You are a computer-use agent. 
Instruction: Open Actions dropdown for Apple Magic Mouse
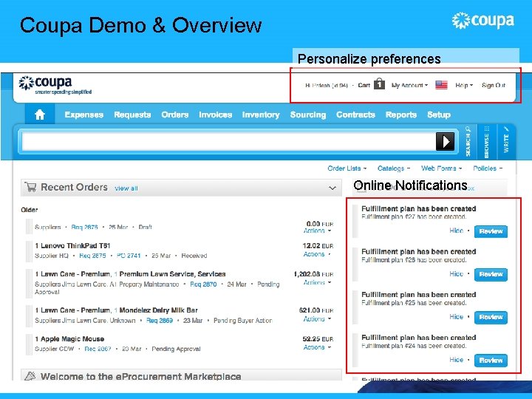(x=317, y=347)
